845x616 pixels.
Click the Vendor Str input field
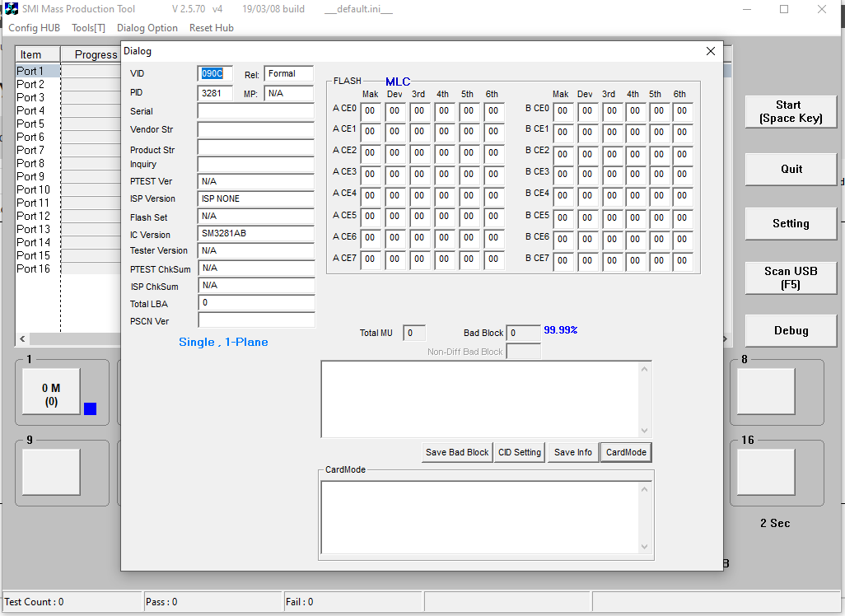tap(255, 129)
